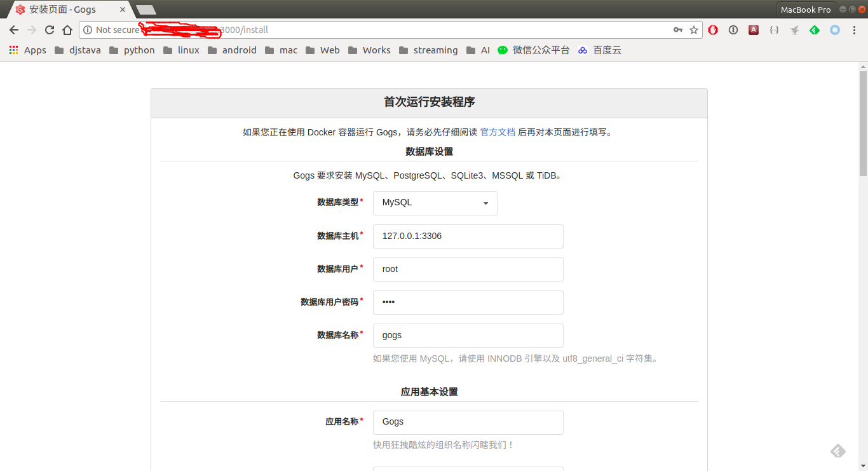Click the red A extension icon
Image resolution: width=868 pixels, height=471 pixels.
coord(754,30)
